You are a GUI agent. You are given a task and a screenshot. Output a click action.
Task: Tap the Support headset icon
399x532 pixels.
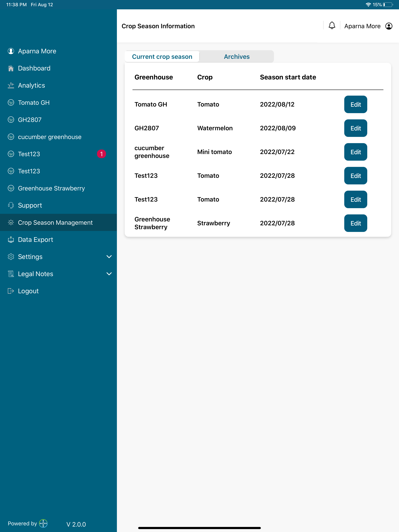[x=11, y=205]
